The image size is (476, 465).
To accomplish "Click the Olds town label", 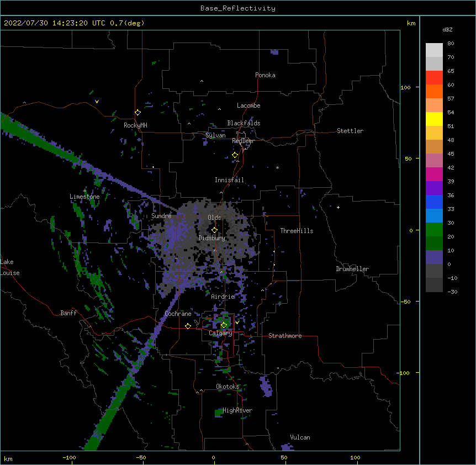I will 214,218.
